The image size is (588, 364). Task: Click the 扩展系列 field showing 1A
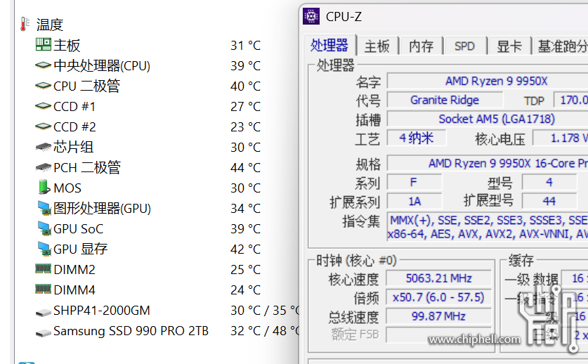(414, 201)
